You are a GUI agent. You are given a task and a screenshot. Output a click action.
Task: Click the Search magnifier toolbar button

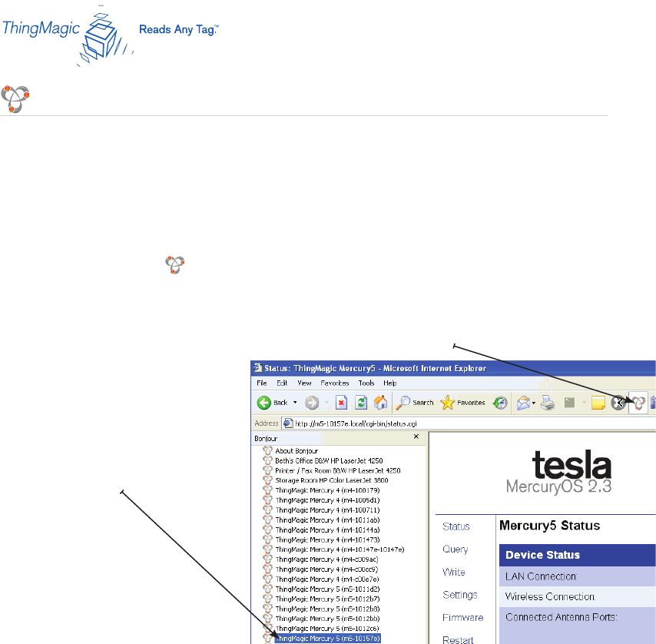[415, 403]
